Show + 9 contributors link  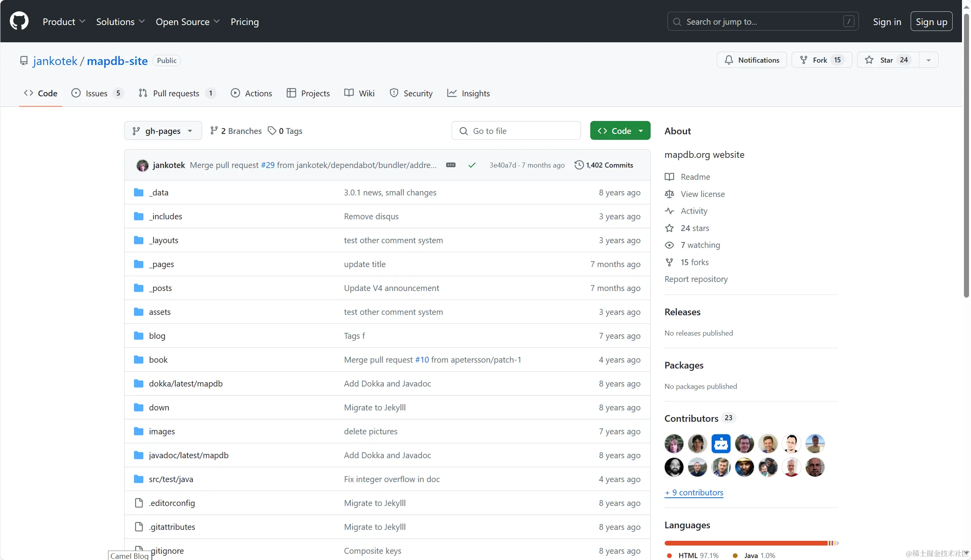coord(694,492)
